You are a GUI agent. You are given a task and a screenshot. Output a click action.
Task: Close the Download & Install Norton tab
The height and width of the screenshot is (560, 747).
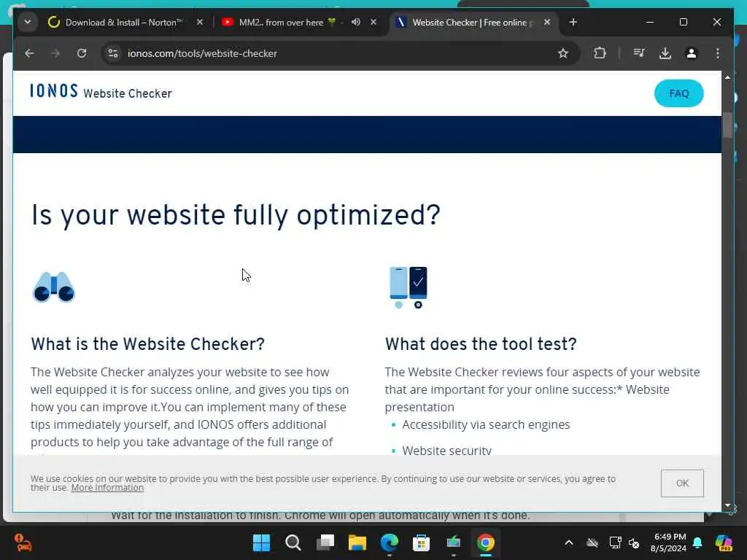(200, 23)
